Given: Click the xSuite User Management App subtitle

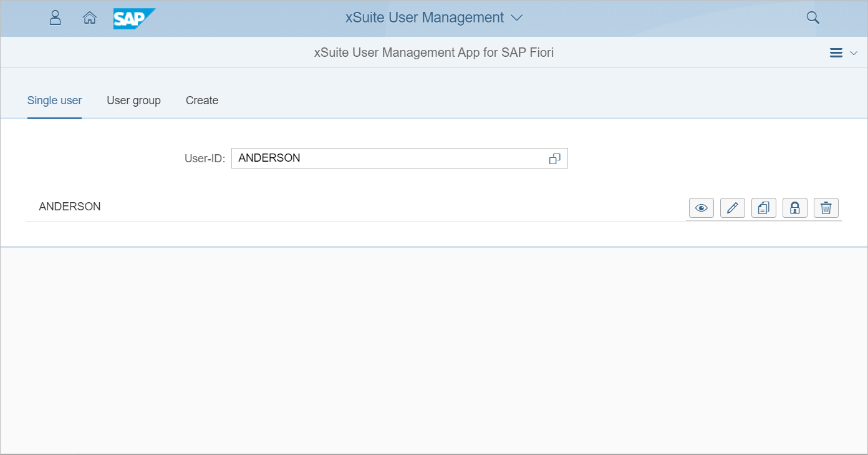Looking at the screenshot, I should click(434, 52).
